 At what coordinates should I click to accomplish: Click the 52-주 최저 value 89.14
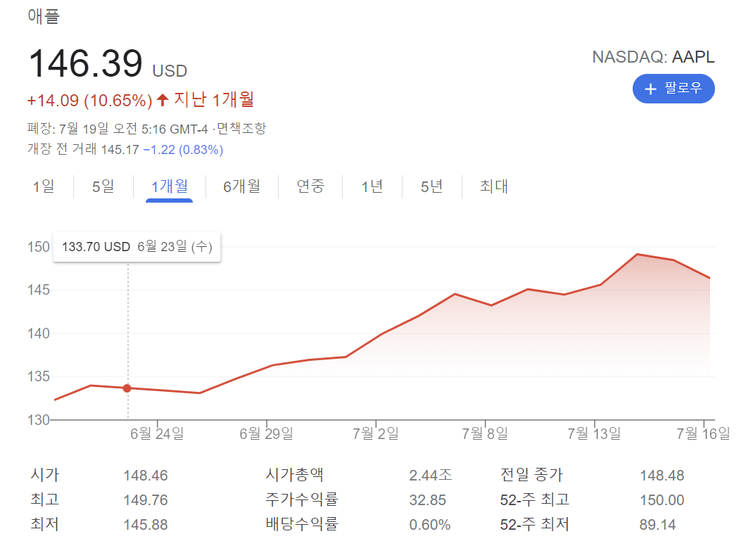click(657, 524)
